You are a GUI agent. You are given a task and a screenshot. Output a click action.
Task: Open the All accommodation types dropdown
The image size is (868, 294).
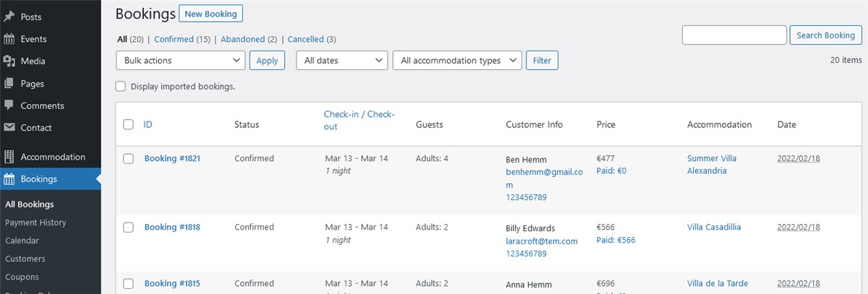tap(457, 61)
